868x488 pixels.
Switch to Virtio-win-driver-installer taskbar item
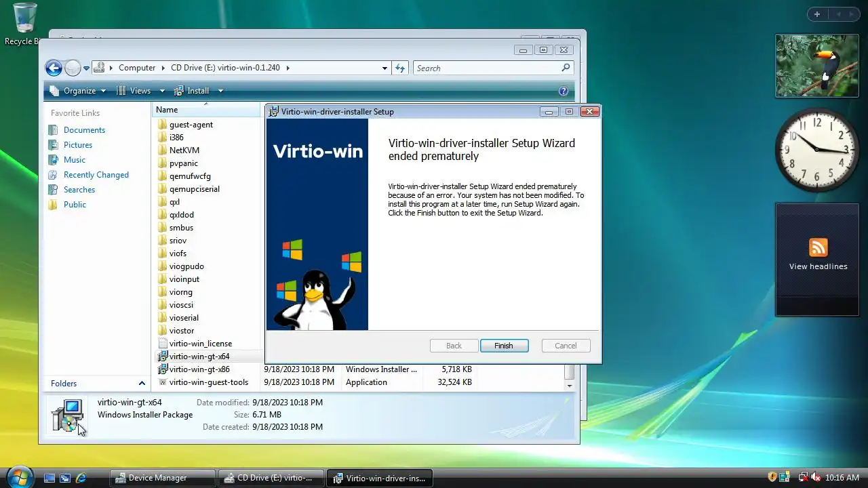click(x=379, y=478)
